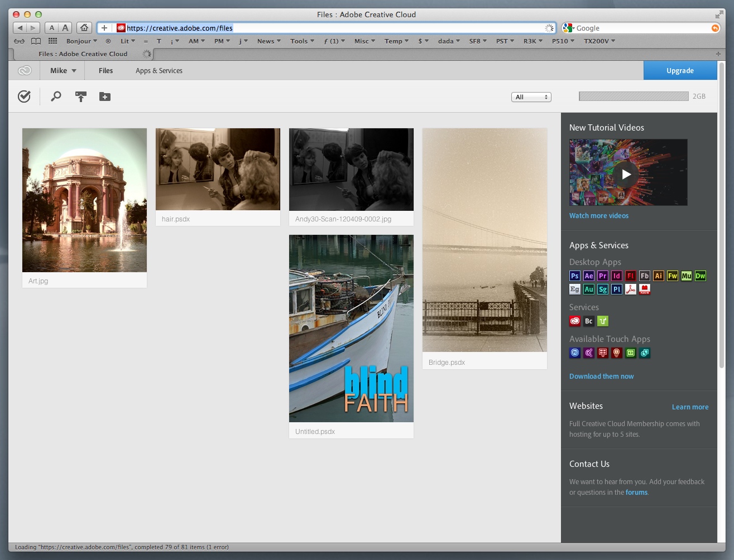734x560 pixels.
Task: Open the All file filter dropdown
Action: [x=531, y=97]
